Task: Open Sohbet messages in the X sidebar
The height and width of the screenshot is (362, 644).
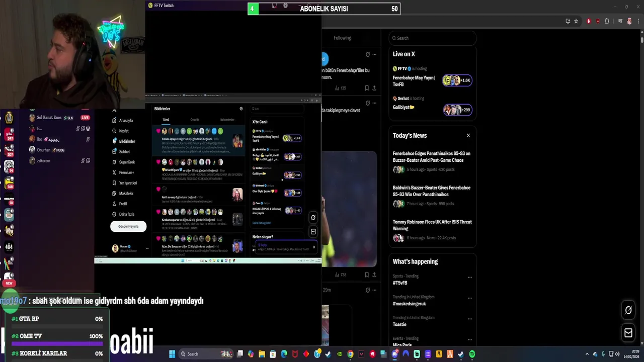Action: (x=121, y=152)
